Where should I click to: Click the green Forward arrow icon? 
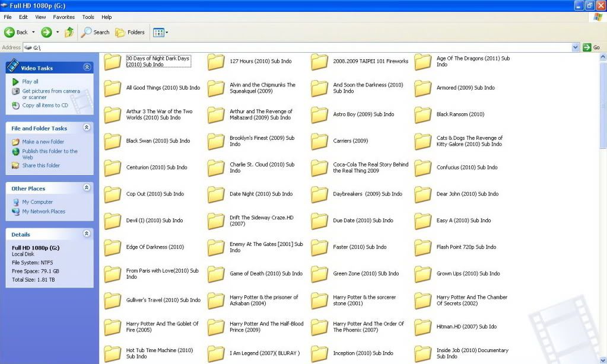pos(46,33)
